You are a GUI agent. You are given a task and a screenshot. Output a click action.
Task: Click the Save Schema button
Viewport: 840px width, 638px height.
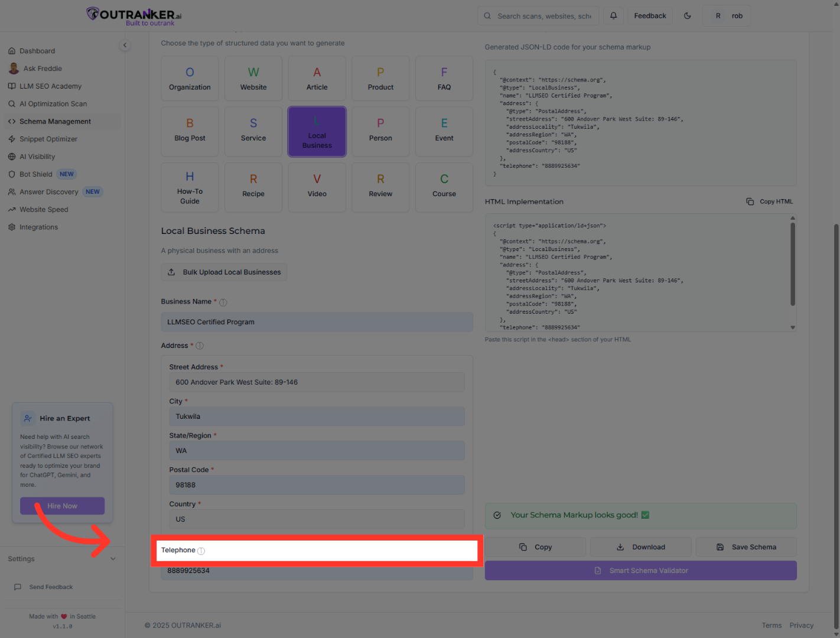746,547
